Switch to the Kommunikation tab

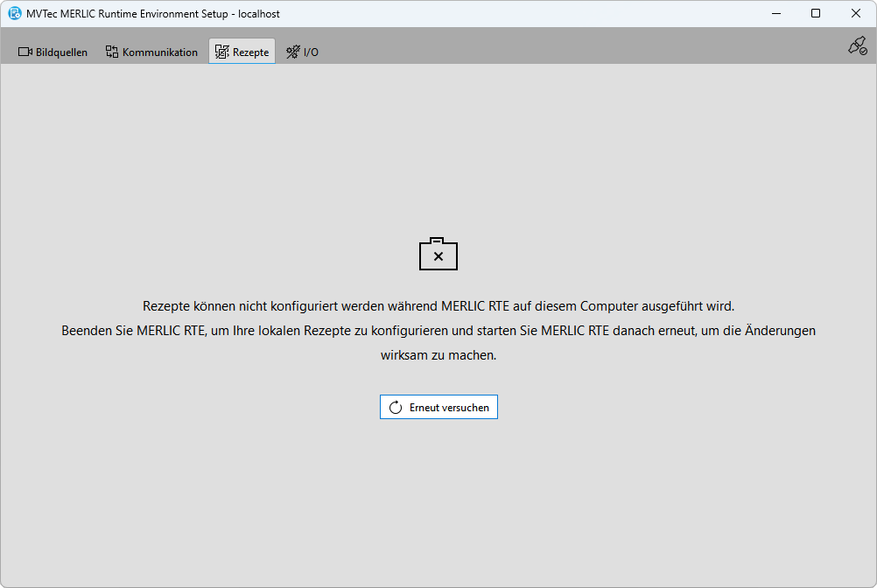click(151, 52)
